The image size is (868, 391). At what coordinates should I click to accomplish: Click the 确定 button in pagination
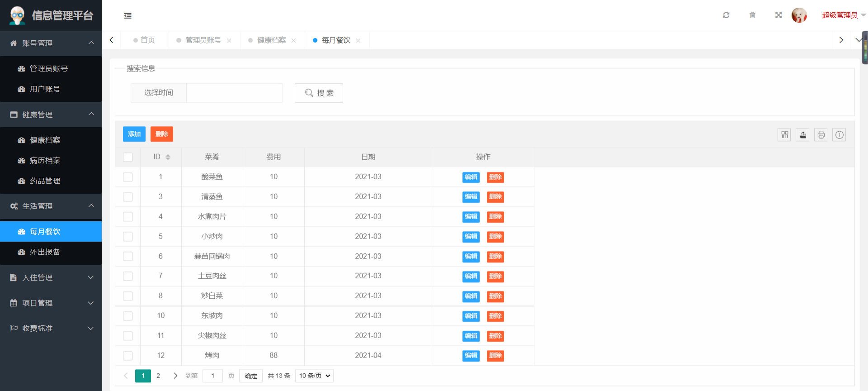click(251, 376)
